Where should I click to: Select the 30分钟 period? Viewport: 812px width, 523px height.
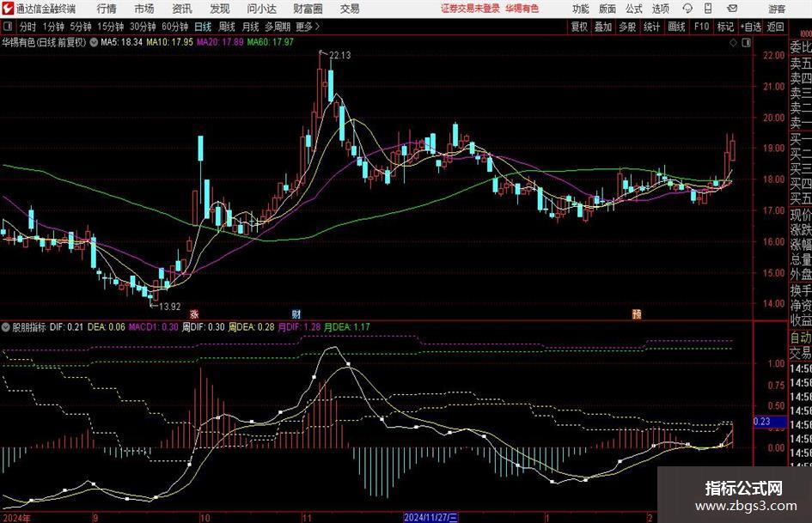coord(143,27)
